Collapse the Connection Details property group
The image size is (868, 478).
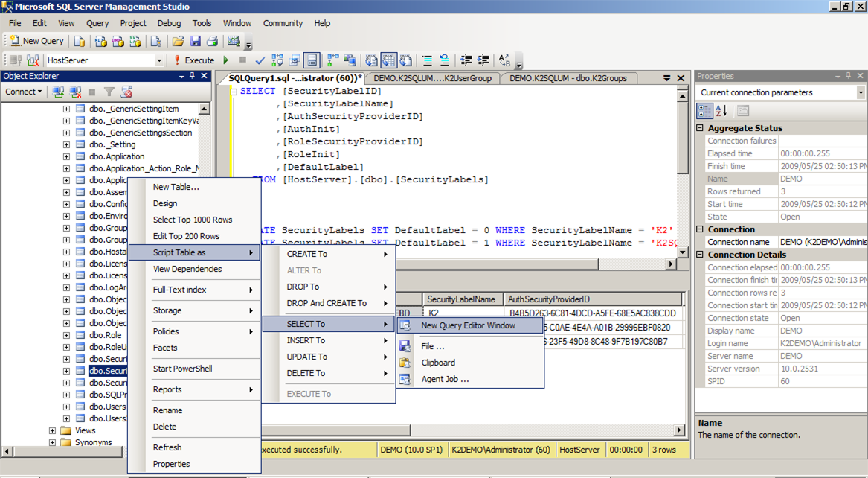[x=700, y=255]
